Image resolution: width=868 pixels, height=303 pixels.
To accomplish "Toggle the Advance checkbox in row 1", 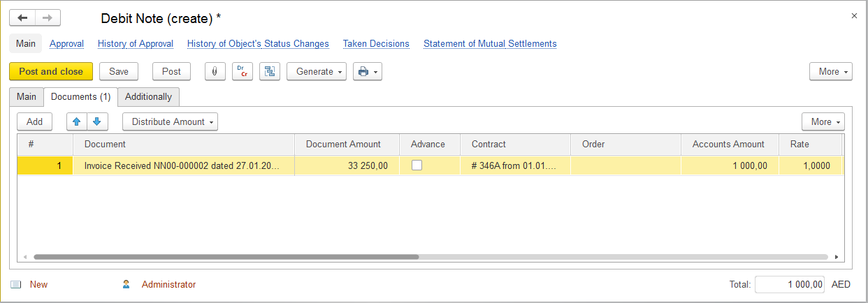I will 417,165.
